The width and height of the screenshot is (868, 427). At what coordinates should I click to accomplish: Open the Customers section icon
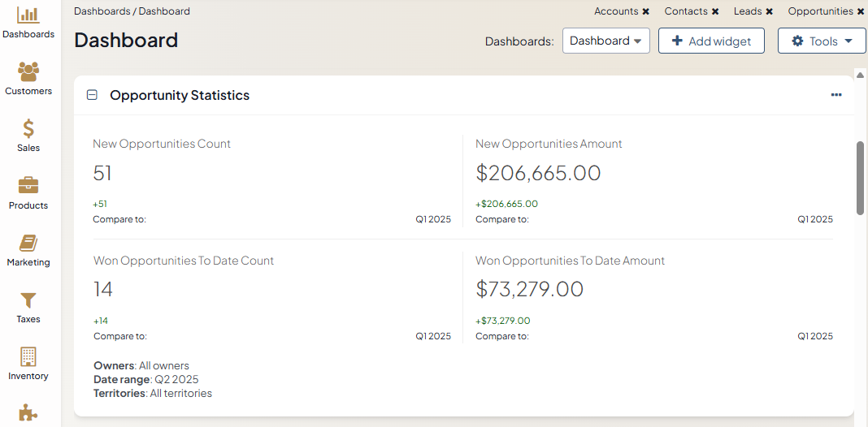pyautogui.click(x=28, y=72)
